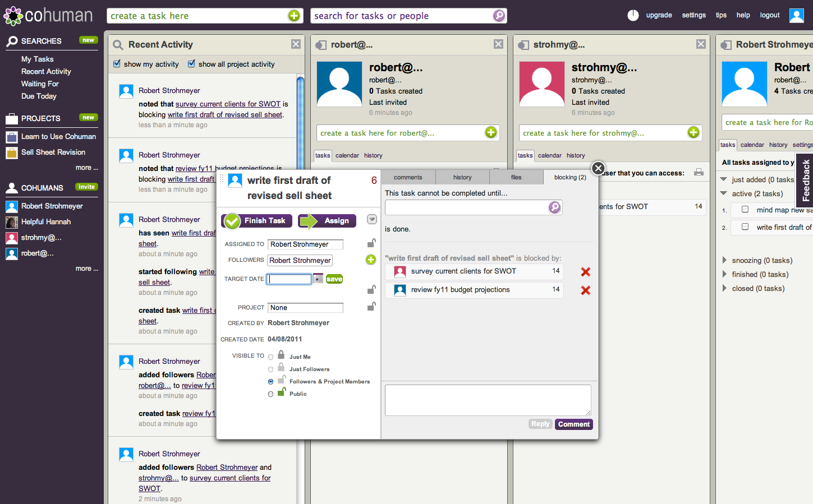This screenshot has height=504, width=813.
Task: Click 'more ...' under Cohumans
Action: [x=87, y=269]
